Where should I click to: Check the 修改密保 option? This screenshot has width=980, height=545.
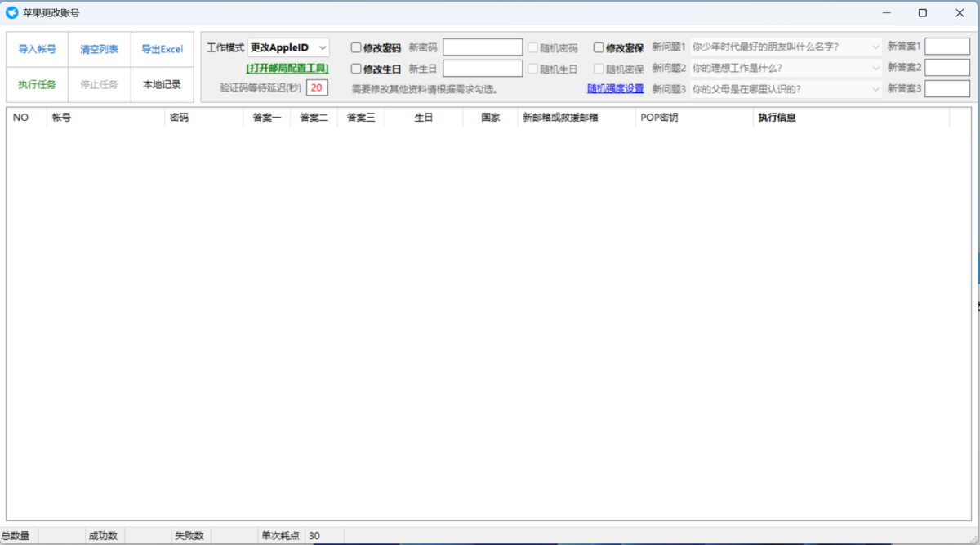pos(599,48)
